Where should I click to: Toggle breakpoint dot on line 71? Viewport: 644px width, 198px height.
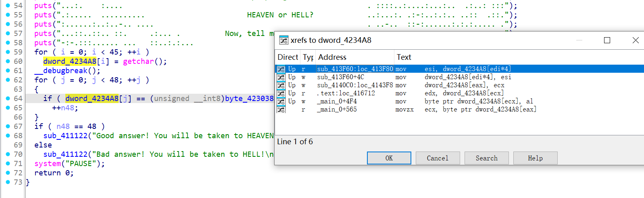(8, 163)
